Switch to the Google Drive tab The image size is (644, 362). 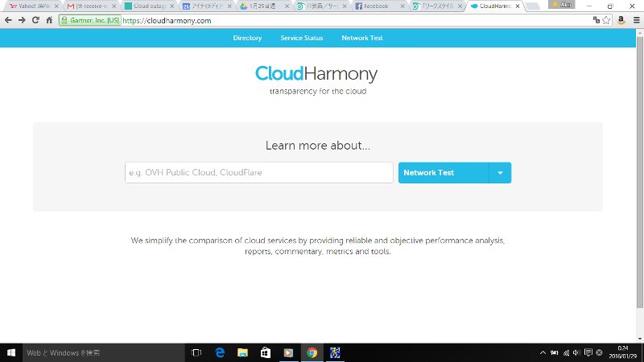pyautogui.click(x=264, y=6)
